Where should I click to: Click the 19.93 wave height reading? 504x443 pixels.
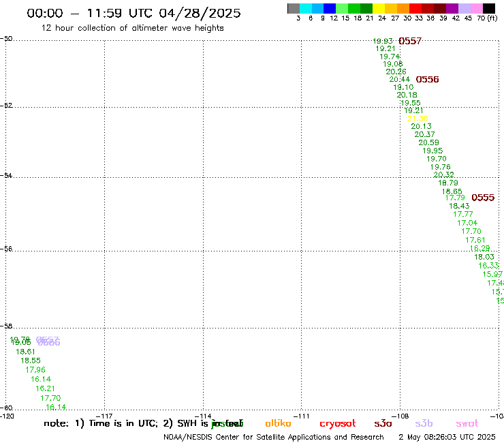coord(383,41)
